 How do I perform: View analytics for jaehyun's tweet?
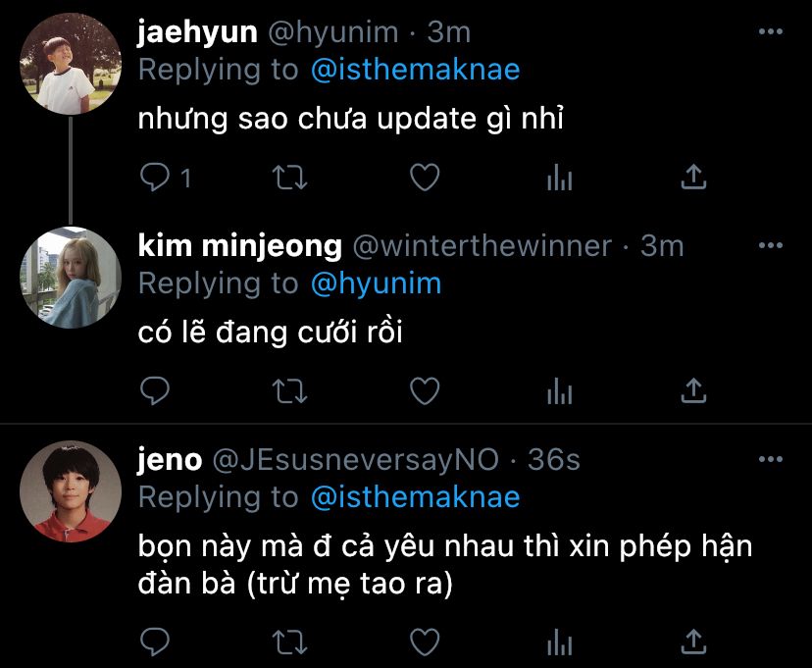click(559, 178)
